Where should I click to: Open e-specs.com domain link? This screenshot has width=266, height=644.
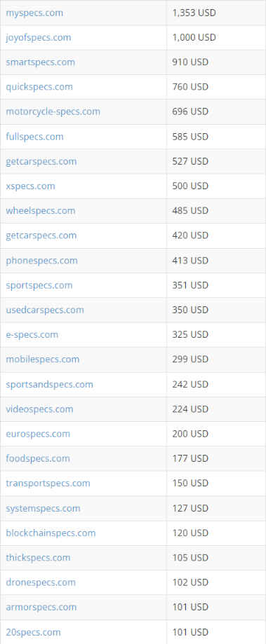point(32,335)
